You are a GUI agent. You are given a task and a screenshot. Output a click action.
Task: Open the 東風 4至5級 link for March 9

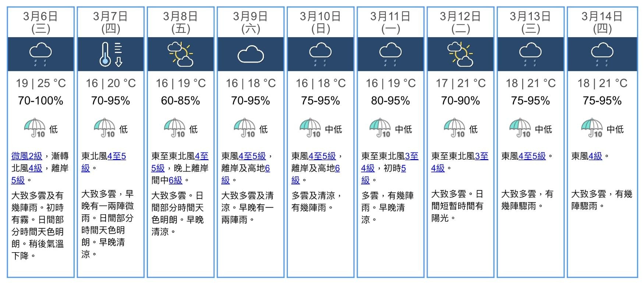pos(252,156)
